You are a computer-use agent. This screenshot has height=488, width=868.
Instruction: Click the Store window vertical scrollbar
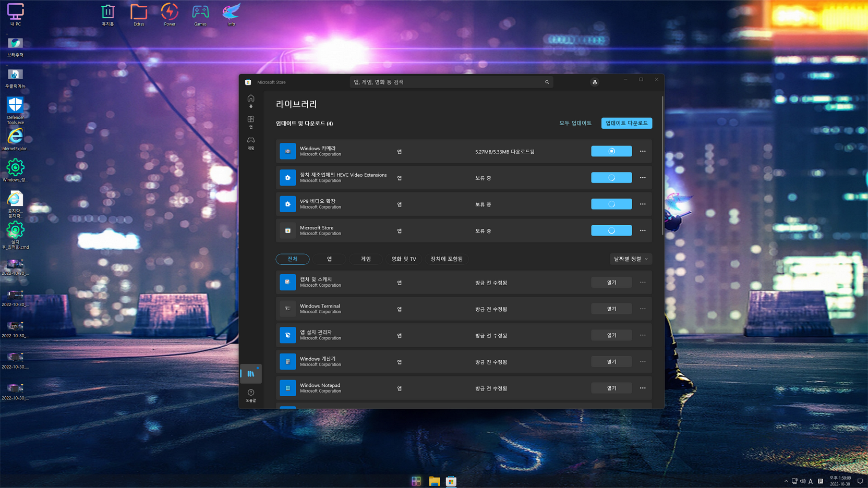pos(662,165)
